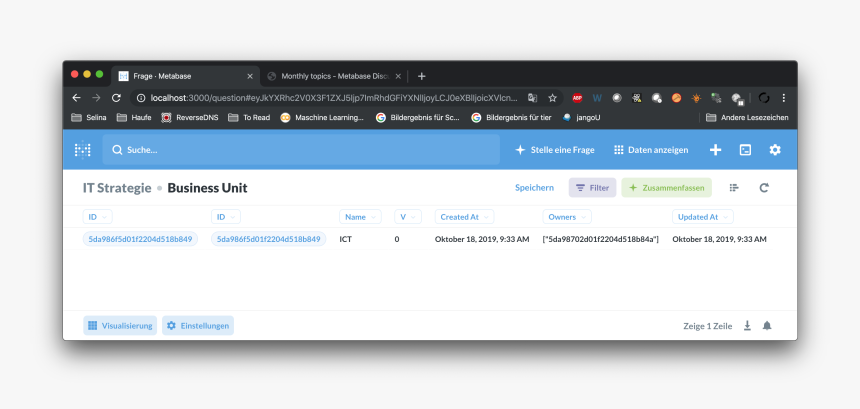The width and height of the screenshot is (860, 409).
Task: Open the jangoU bookmark
Action: coord(581,117)
